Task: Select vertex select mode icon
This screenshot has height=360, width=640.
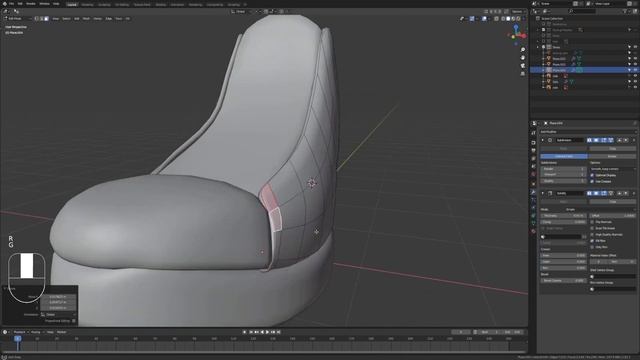Action: [x=36, y=18]
